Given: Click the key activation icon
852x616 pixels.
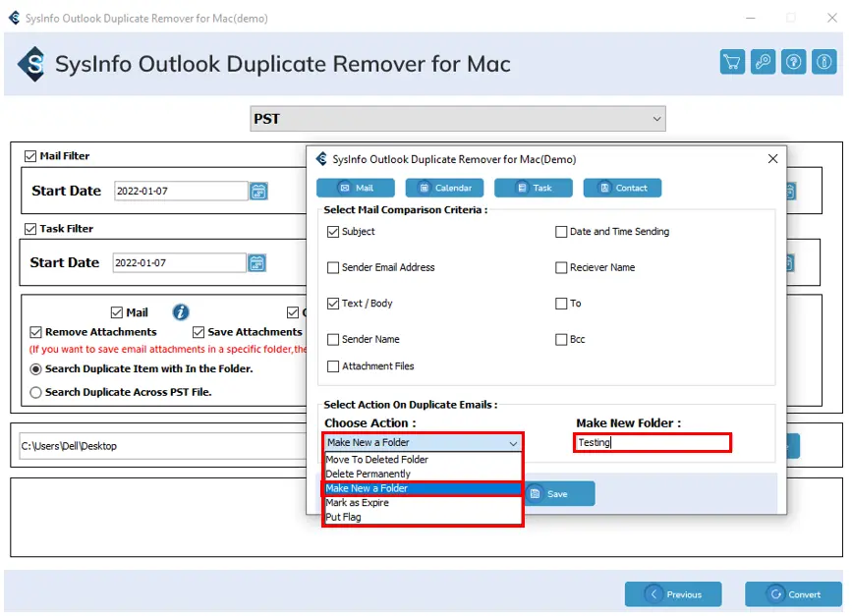Looking at the screenshot, I should (x=763, y=62).
